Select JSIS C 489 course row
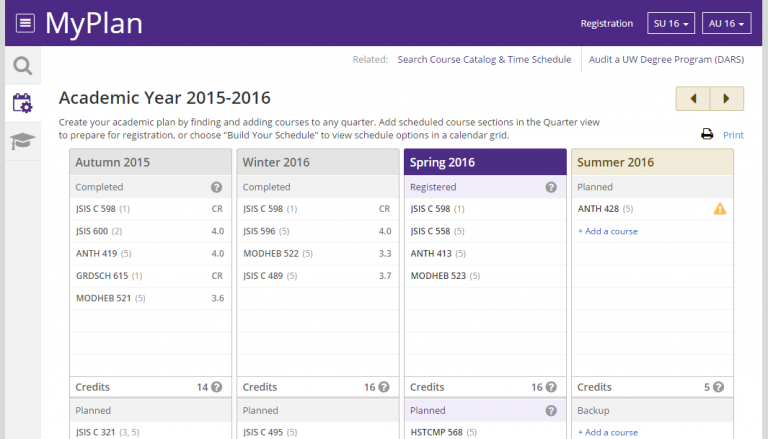768x439 pixels. click(318, 276)
